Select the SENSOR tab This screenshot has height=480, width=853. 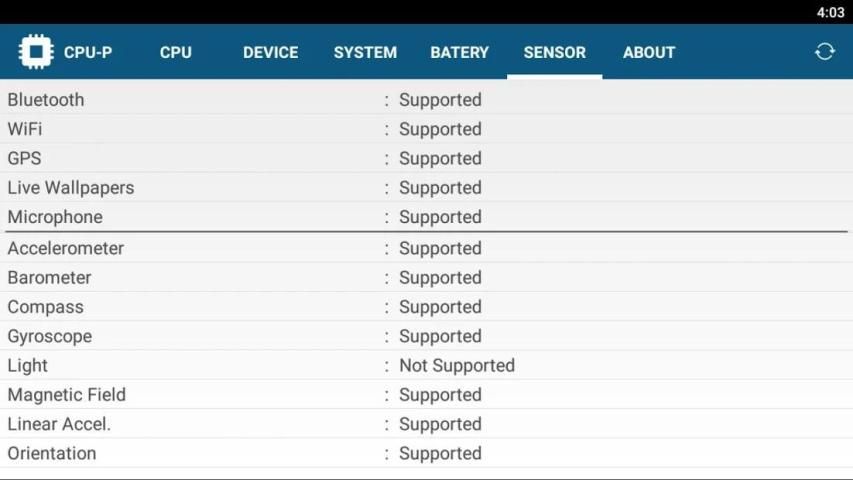click(554, 52)
